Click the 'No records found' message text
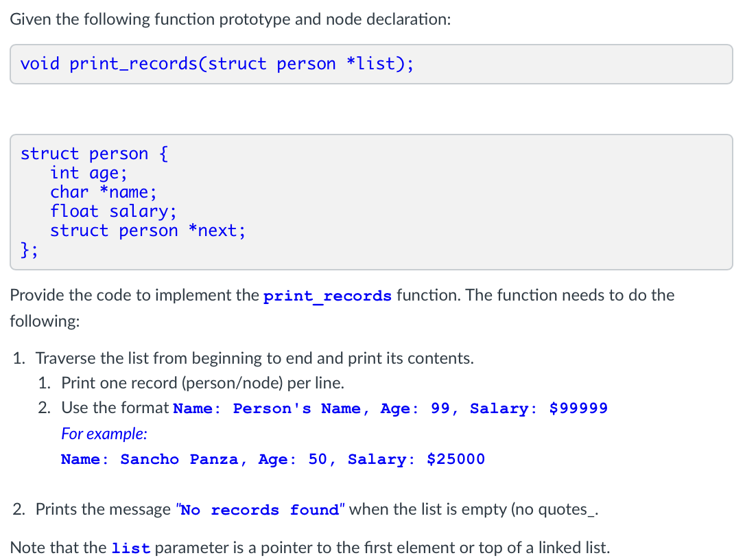 click(260, 510)
